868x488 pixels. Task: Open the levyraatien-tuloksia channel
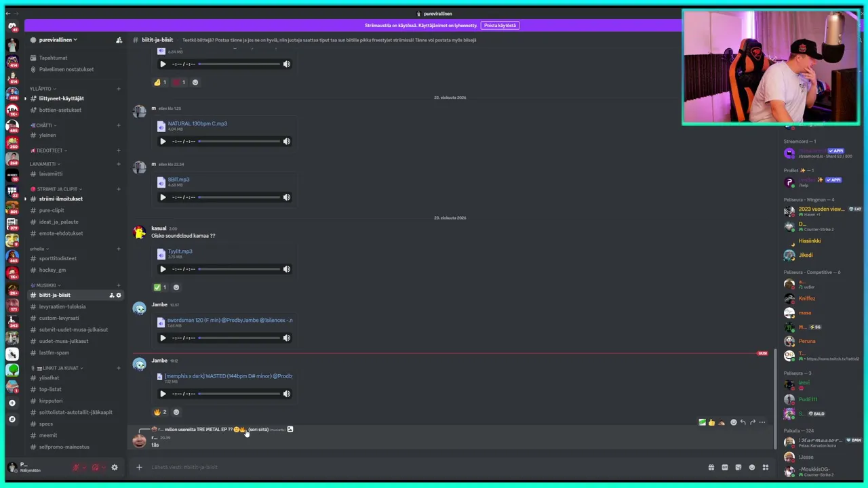tap(62, 306)
